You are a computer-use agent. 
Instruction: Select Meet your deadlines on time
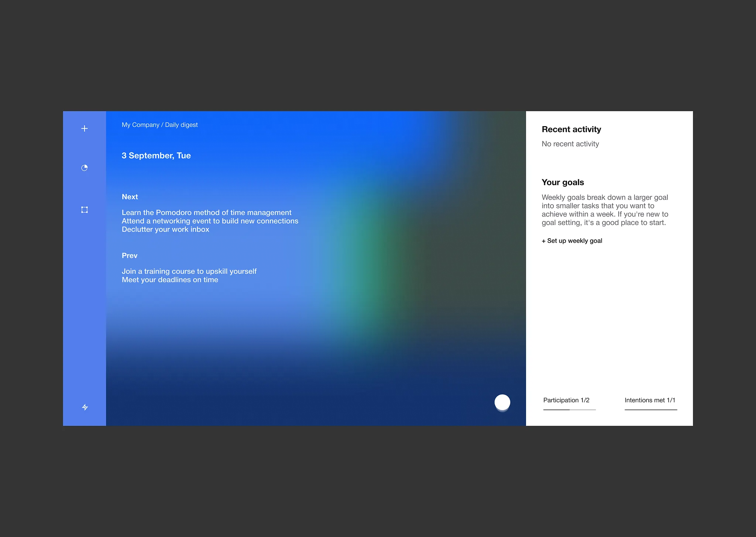pos(170,280)
